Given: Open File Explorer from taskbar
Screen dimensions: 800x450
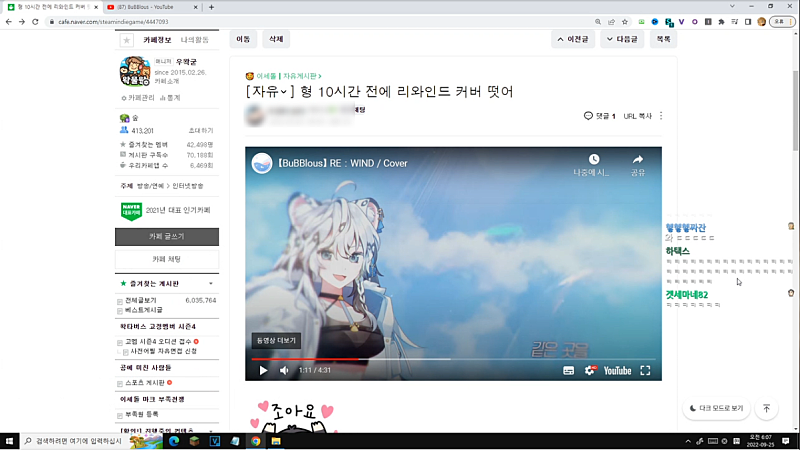Looking at the screenshot, I should (276, 441).
